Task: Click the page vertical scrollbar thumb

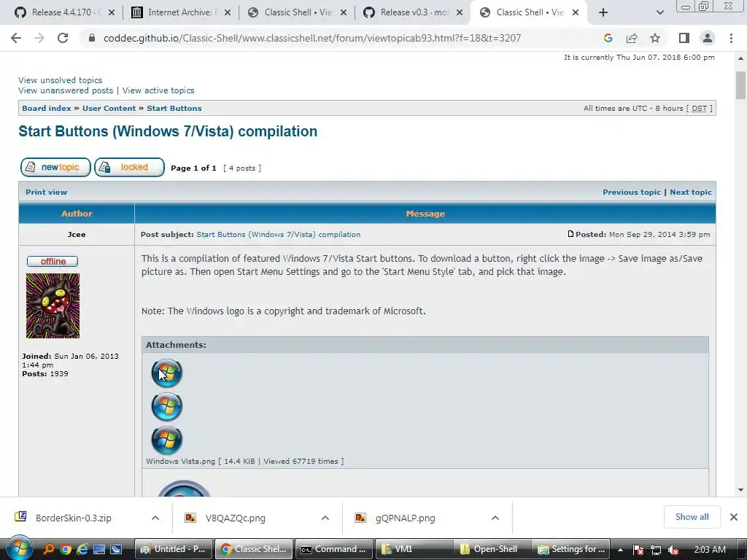Action: [740, 85]
